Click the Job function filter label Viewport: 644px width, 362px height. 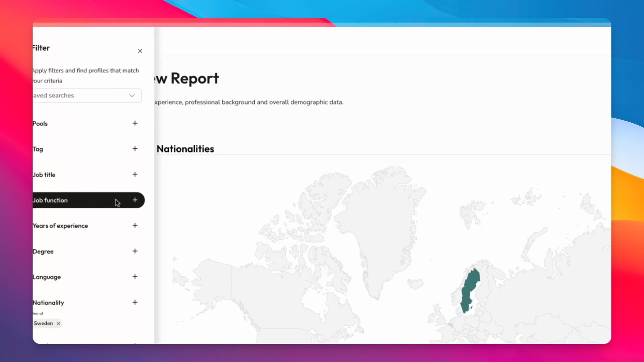tap(50, 200)
